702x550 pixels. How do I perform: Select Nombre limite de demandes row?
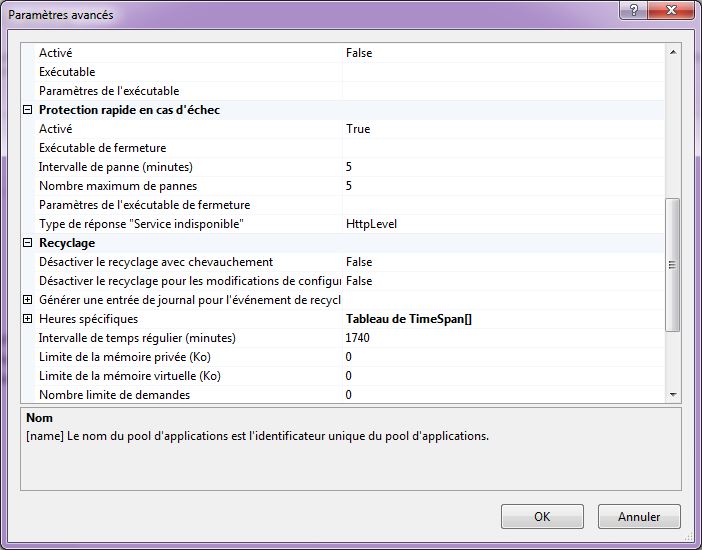click(349, 395)
